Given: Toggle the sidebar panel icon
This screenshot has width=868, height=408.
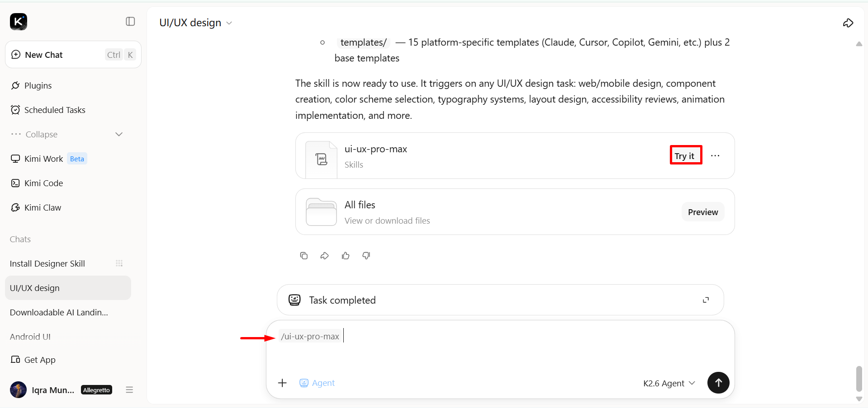Looking at the screenshot, I should [130, 21].
